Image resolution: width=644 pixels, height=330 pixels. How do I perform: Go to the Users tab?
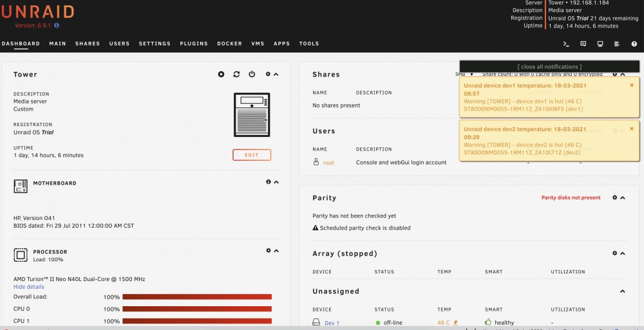(x=119, y=44)
